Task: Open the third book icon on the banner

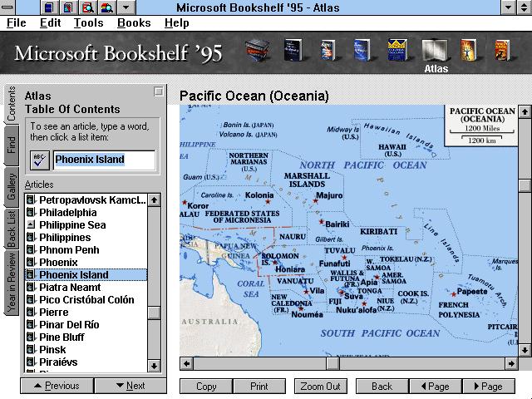Action: (328, 50)
